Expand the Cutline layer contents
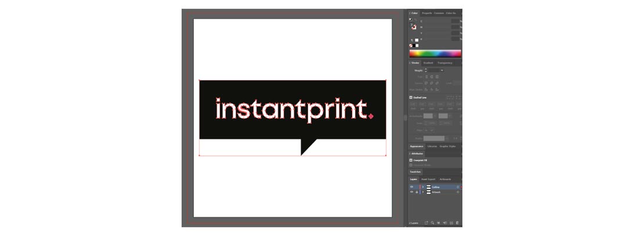Screen dimensions: 644x236 pyautogui.click(x=423, y=187)
